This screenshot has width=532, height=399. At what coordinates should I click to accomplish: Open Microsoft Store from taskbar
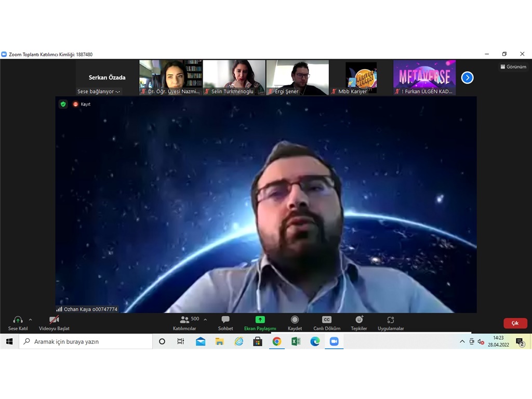258,341
